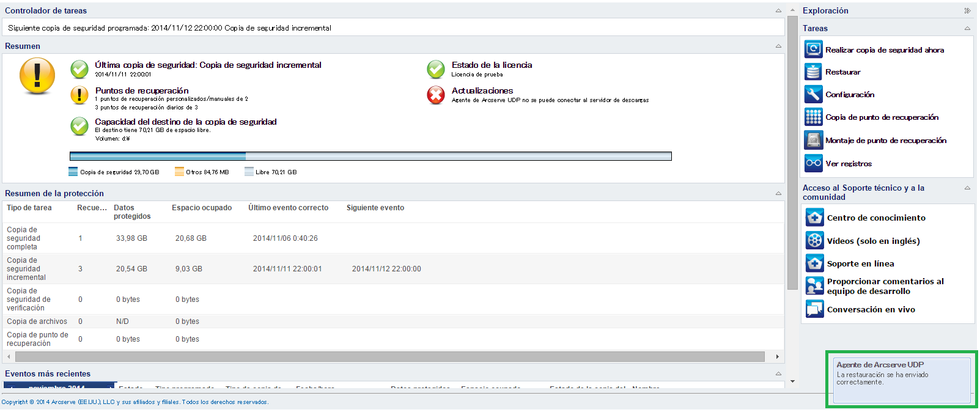Click the 33,98 GB protected data cell
The image size is (980, 415).
coord(131,238)
